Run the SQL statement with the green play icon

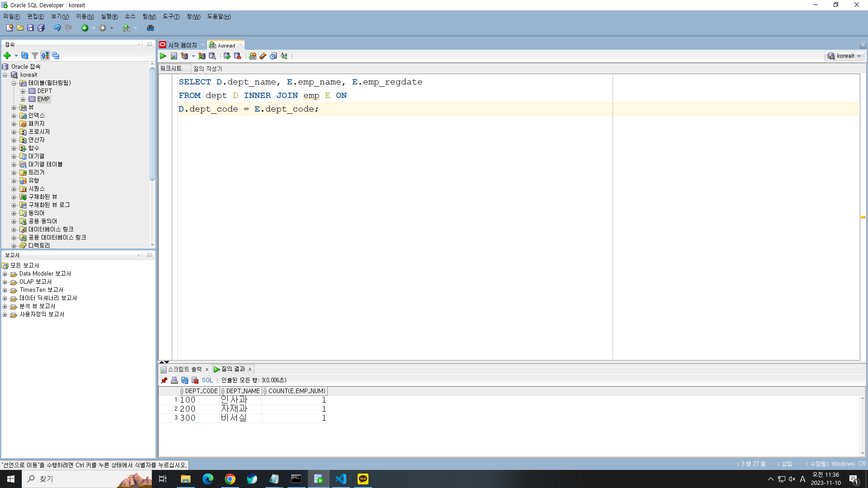tap(163, 56)
